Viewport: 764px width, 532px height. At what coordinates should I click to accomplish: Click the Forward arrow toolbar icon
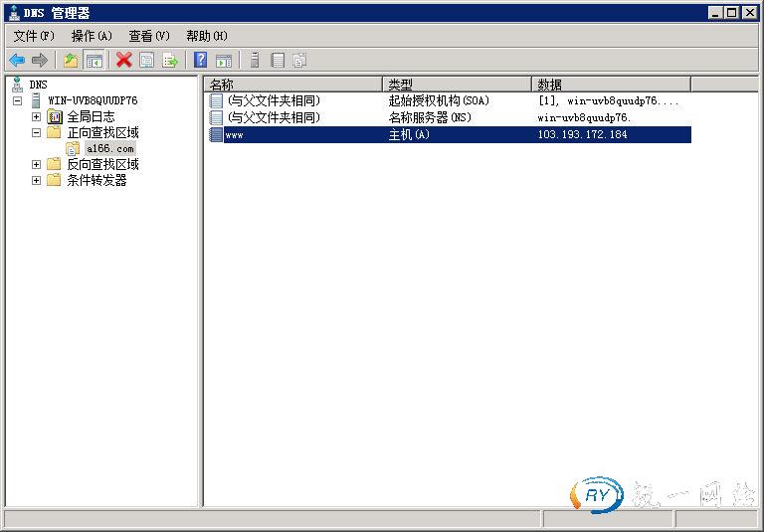point(40,61)
